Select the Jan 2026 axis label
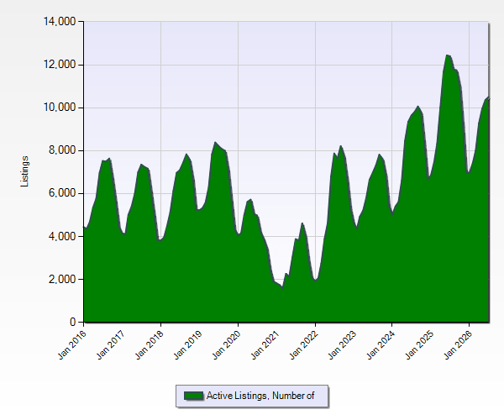Screen dimensions: 504x420 [458, 344]
